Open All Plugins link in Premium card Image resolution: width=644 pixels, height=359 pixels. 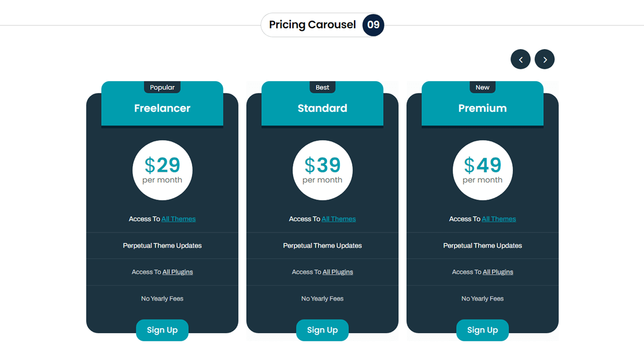tap(498, 272)
